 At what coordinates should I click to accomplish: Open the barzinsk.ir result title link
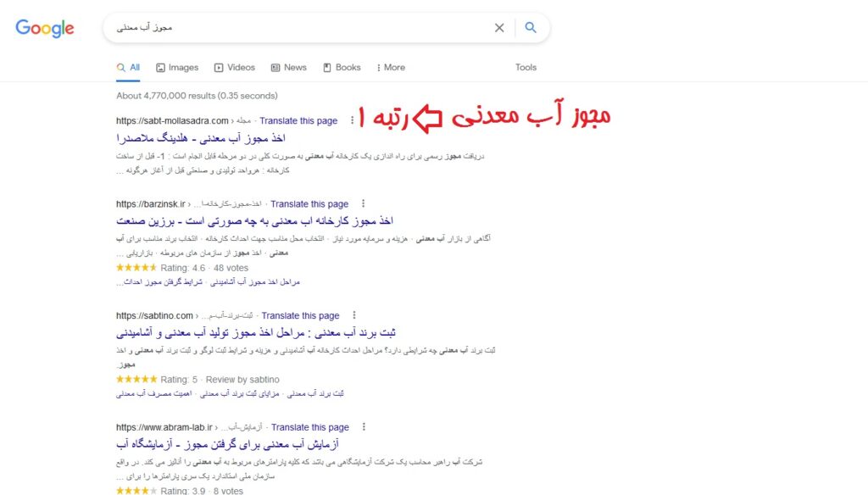click(x=254, y=221)
